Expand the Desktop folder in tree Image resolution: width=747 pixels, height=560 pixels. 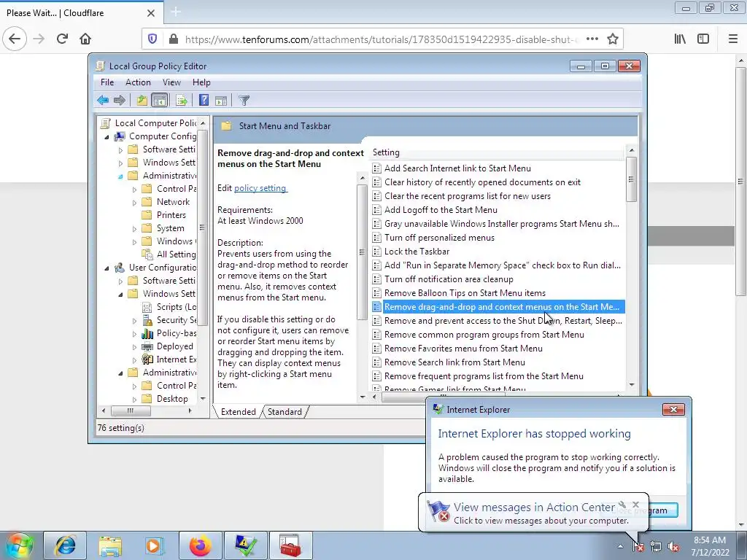(x=134, y=400)
